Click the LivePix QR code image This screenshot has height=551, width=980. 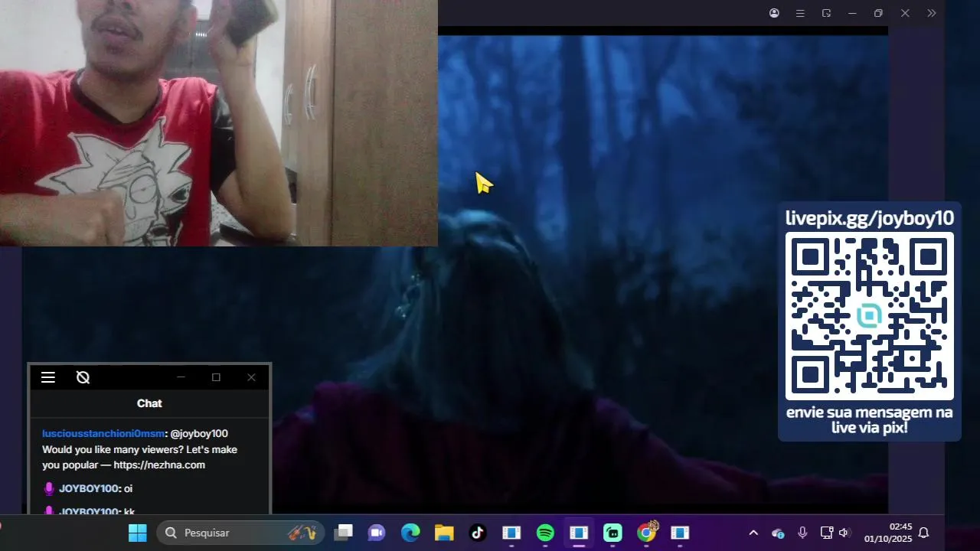pos(870,316)
